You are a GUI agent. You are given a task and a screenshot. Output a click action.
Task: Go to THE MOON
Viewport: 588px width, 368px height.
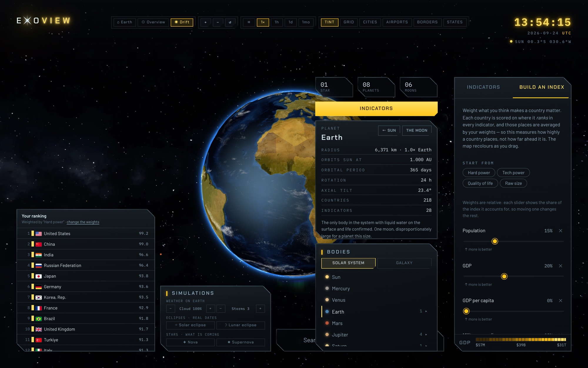pos(417,130)
